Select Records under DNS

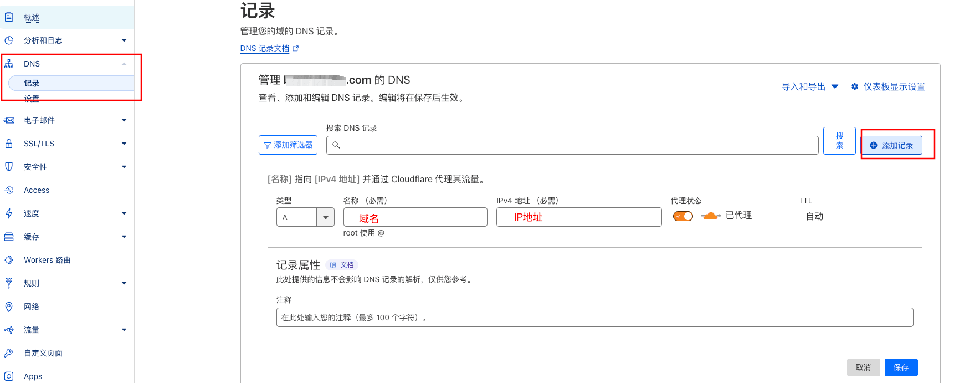point(71,83)
